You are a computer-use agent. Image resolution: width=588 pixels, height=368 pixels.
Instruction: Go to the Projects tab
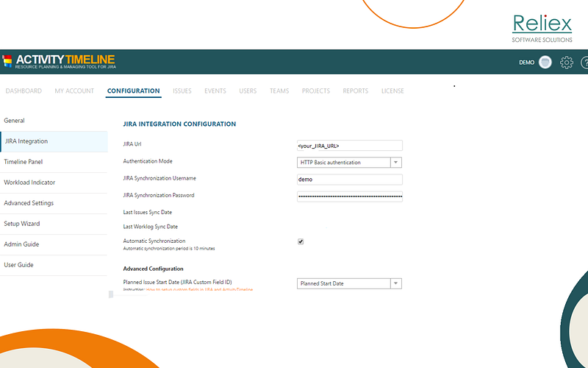(x=316, y=91)
